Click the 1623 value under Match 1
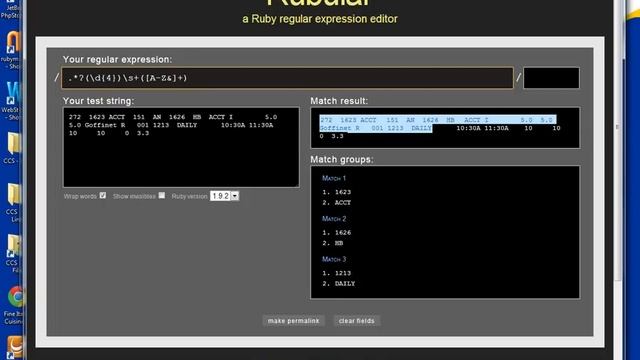640x360 pixels. coord(343,192)
